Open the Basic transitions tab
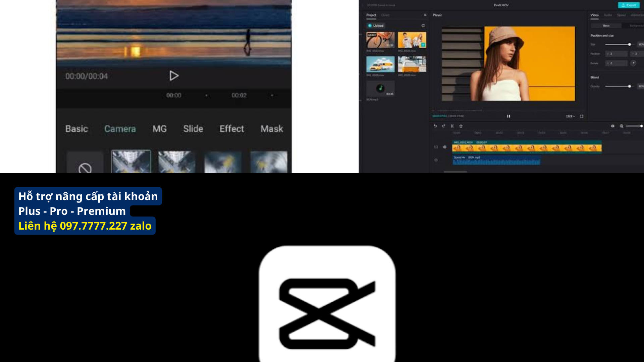Image resolution: width=644 pixels, height=362 pixels. 76,129
